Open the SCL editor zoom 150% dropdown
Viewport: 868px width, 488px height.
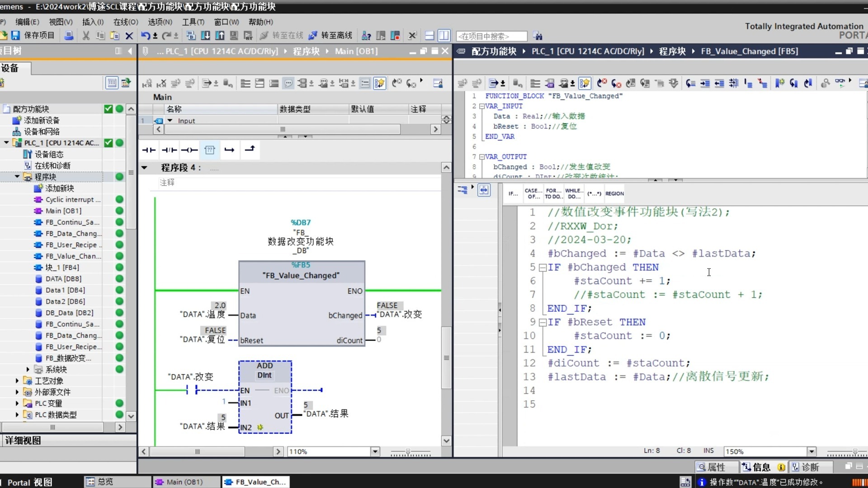tap(811, 451)
